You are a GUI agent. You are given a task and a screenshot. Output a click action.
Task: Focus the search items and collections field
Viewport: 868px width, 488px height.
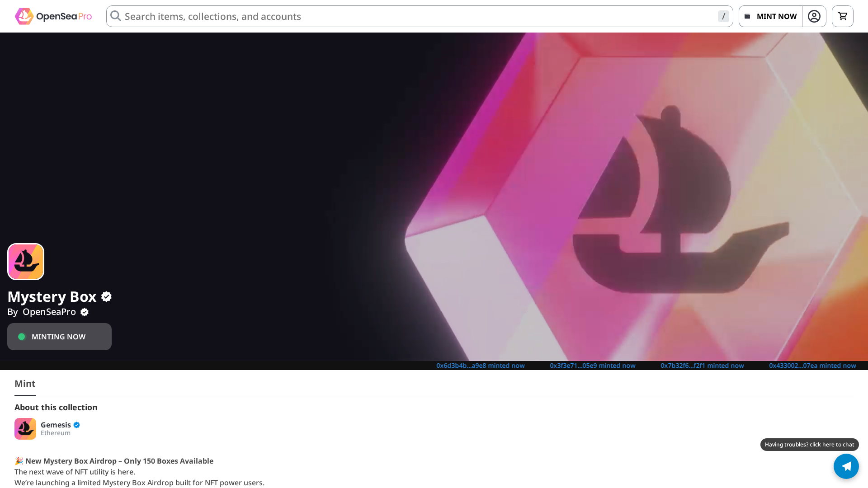[x=420, y=16]
